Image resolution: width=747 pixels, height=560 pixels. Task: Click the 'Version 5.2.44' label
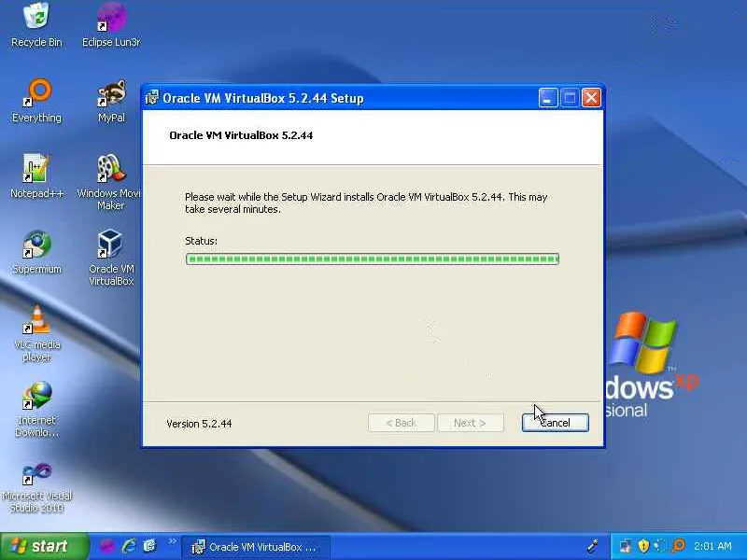pos(199,424)
